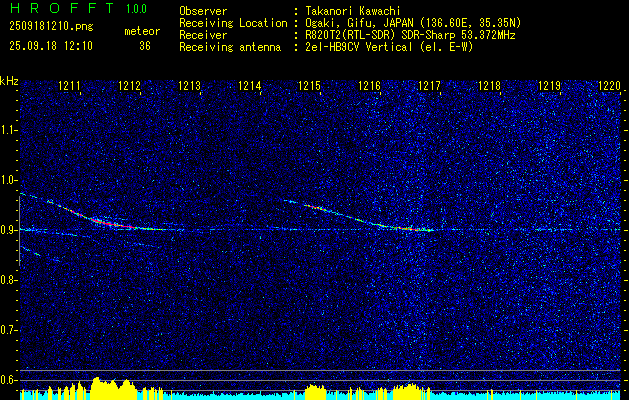Click the Observer field label
This screenshot has height=400, width=629.
(203, 11)
